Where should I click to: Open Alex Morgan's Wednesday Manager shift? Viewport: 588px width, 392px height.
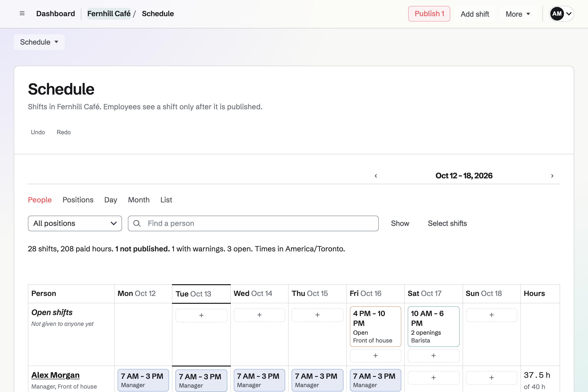click(259, 380)
